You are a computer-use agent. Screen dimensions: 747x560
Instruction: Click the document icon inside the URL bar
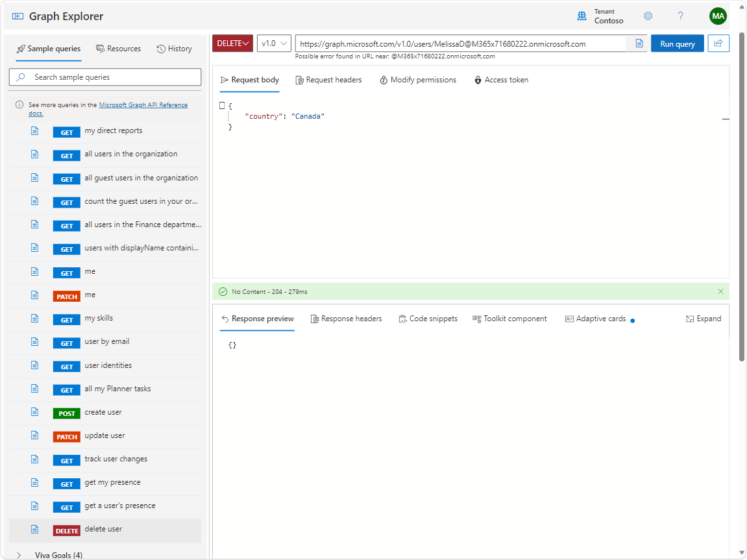coord(639,44)
